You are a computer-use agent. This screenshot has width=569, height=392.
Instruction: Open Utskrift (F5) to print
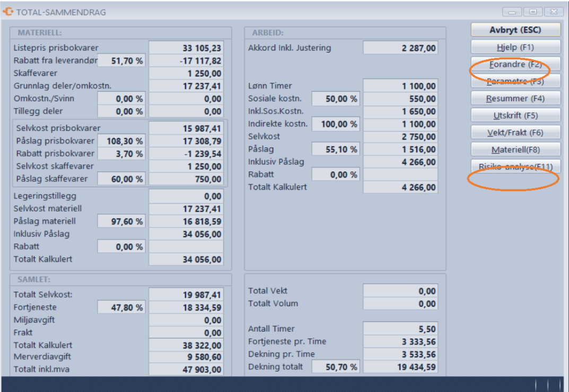click(x=515, y=116)
